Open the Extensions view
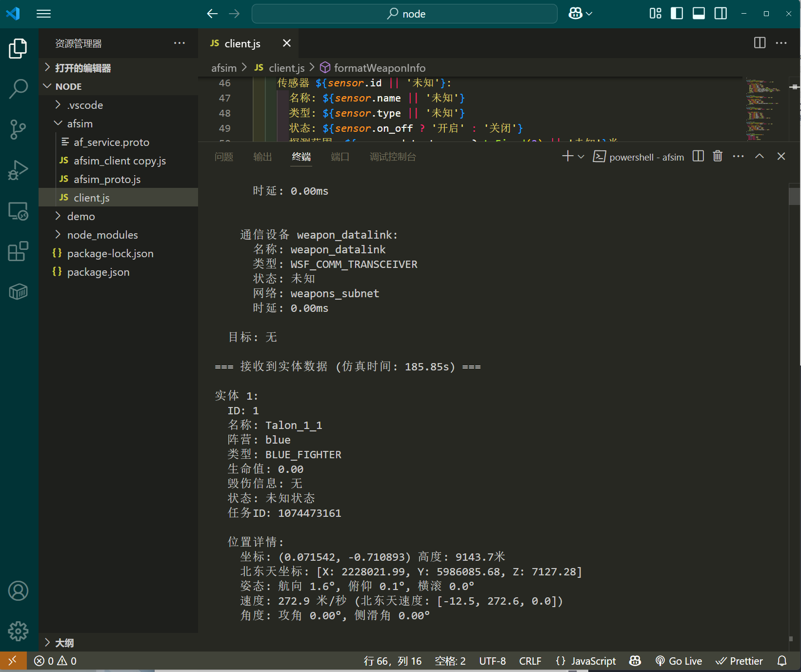The width and height of the screenshot is (801, 672). (x=18, y=251)
